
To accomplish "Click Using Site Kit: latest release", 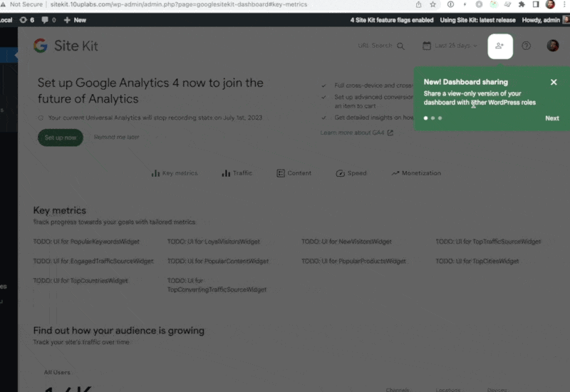I will pos(477,20).
